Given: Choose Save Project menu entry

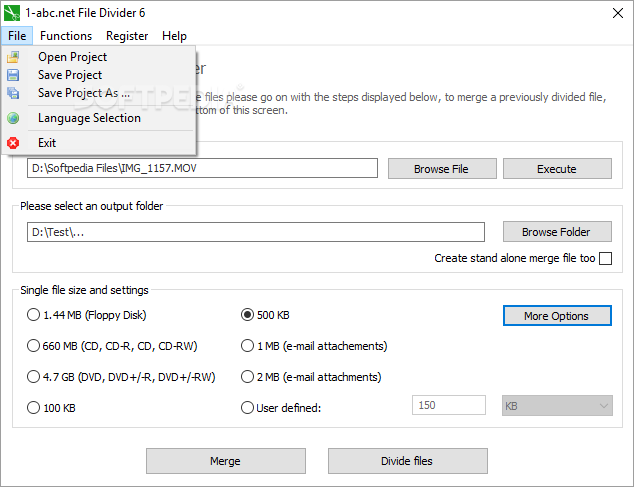Looking at the screenshot, I should click(99, 75).
